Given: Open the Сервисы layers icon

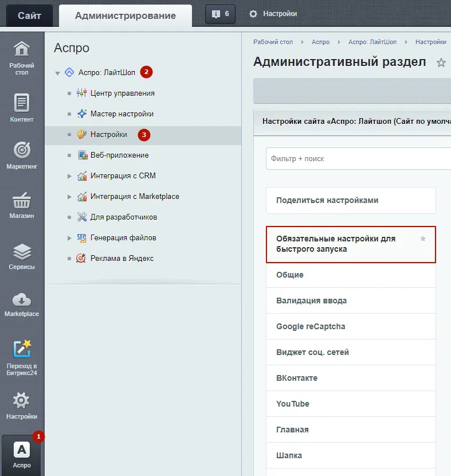Looking at the screenshot, I should [x=22, y=252].
